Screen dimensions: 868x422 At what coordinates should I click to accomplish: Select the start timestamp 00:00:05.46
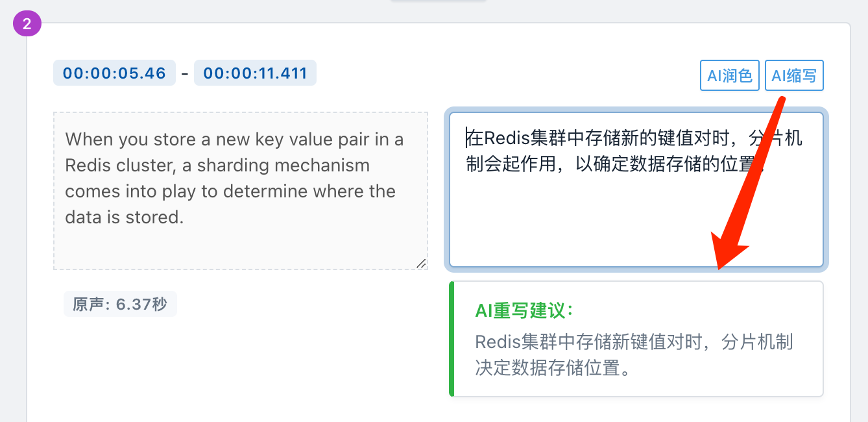click(x=114, y=73)
